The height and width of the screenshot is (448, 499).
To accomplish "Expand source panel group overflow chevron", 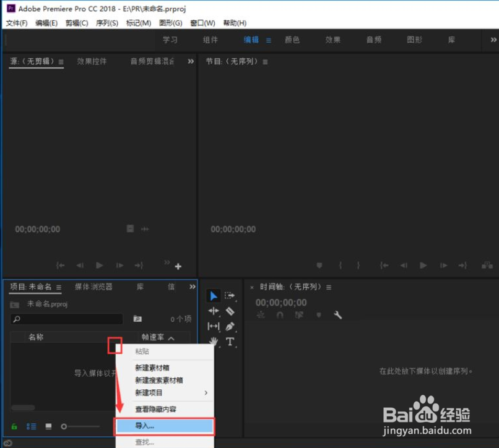I will tap(191, 61).
